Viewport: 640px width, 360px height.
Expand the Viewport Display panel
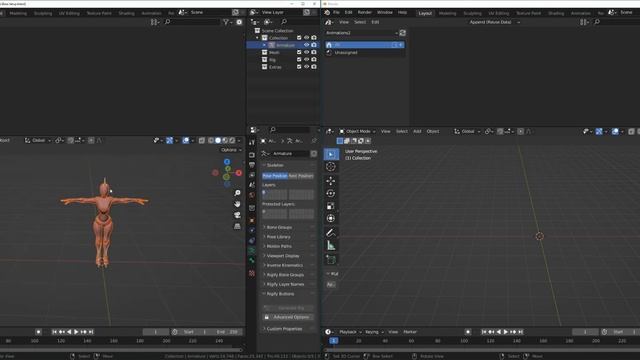[x=288, y=256]
